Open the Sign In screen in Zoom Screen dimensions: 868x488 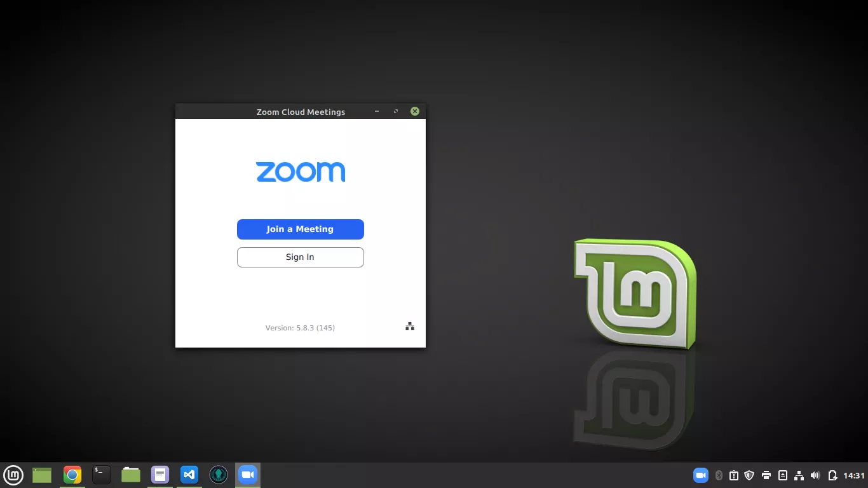click(x=301, y=257)
